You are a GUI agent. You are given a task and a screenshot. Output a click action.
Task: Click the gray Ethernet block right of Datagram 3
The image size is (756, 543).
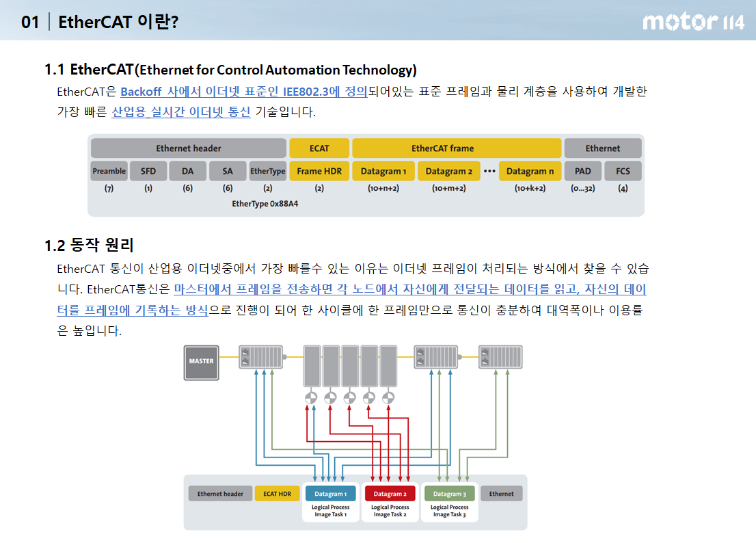coord(502,494)
